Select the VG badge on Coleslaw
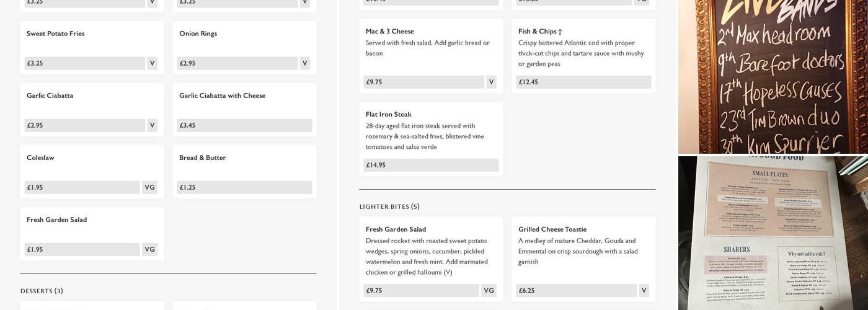Image resolution: width=868 pixels, height=310 pixels. [149, 187]
